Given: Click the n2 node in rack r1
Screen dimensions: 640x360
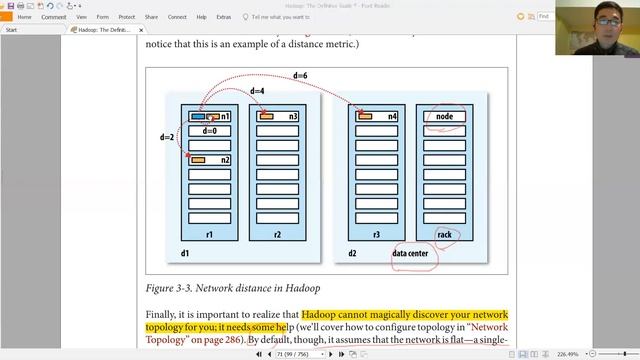Looking at the screenshot, I should tap(210, 160).
